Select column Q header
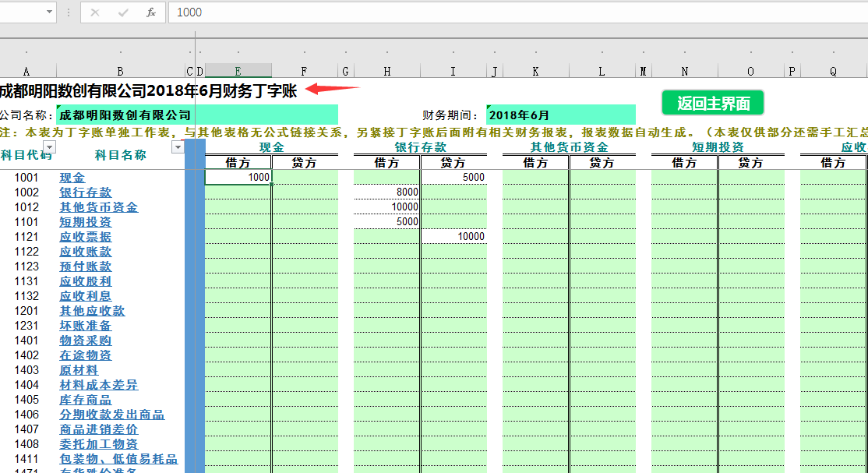 click(833, 72)
